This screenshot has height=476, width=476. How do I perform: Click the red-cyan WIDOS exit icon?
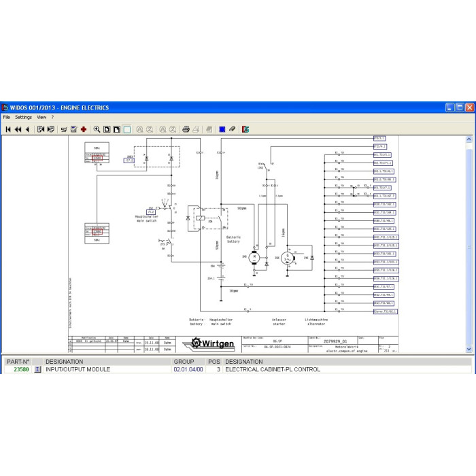(x=245, y=130)
